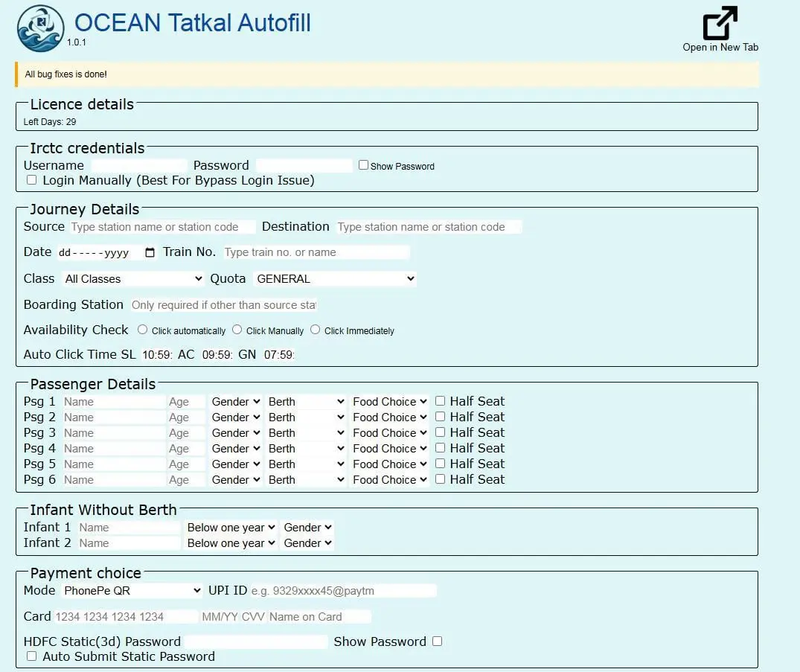Screen dimensions: 800x672
Task: Open Food Choice dropdown for Psg 4
Action: 389,449
